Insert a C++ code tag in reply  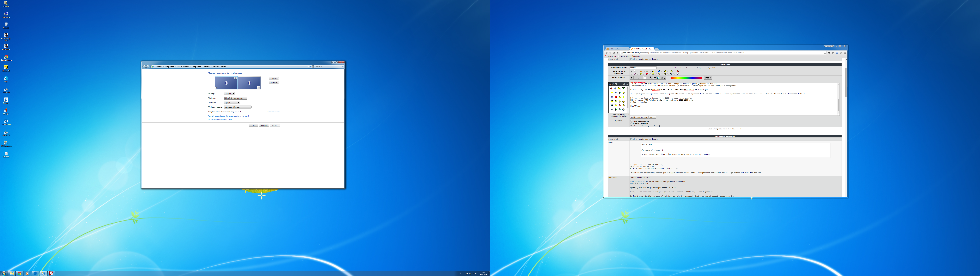652,78
